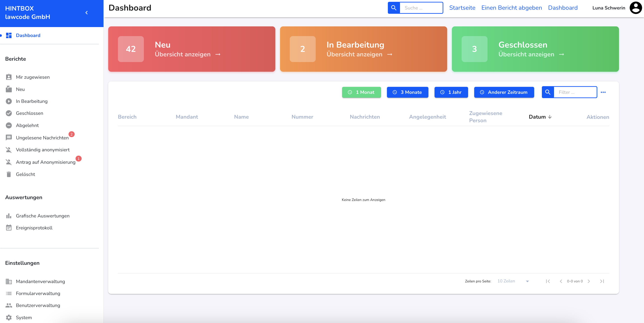Click the Abgelehnt minus-circle icon
Screen dimensions: 644x323
(9, 125)
